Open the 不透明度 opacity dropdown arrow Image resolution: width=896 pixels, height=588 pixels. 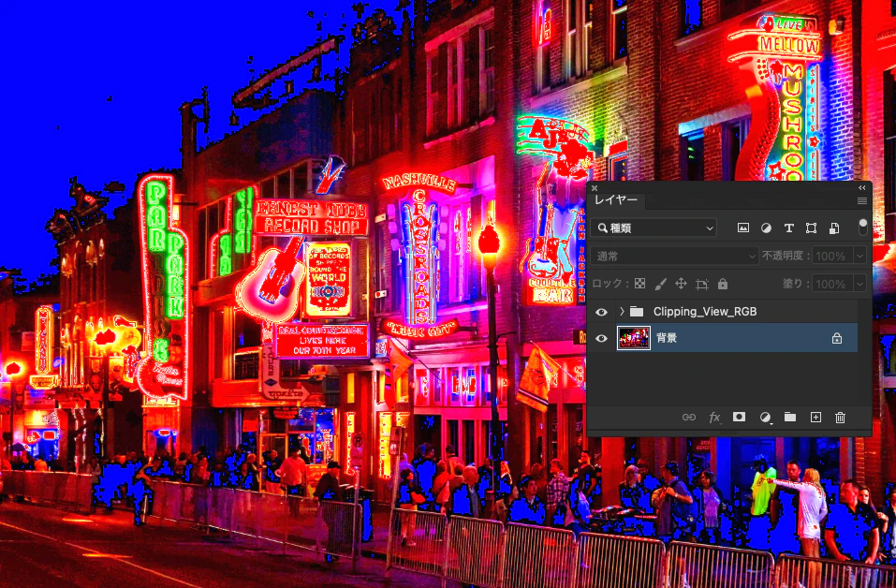(x=859, y=256)
